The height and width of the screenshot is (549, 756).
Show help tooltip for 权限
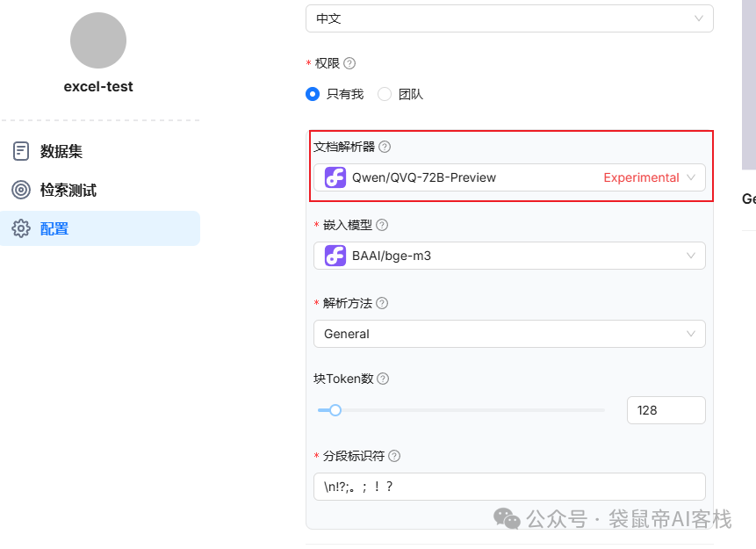349,63
